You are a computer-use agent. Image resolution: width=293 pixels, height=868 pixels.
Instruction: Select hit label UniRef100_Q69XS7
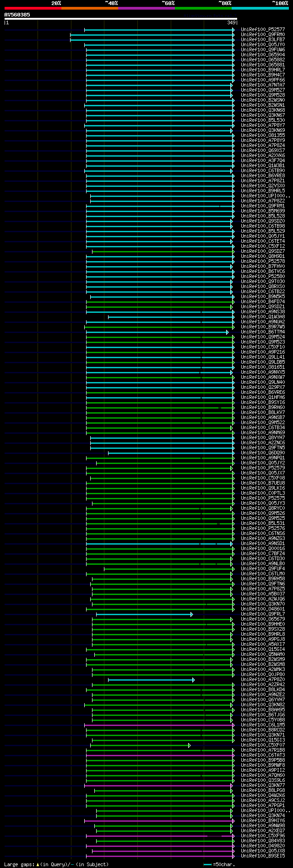(x=263, y=150)
